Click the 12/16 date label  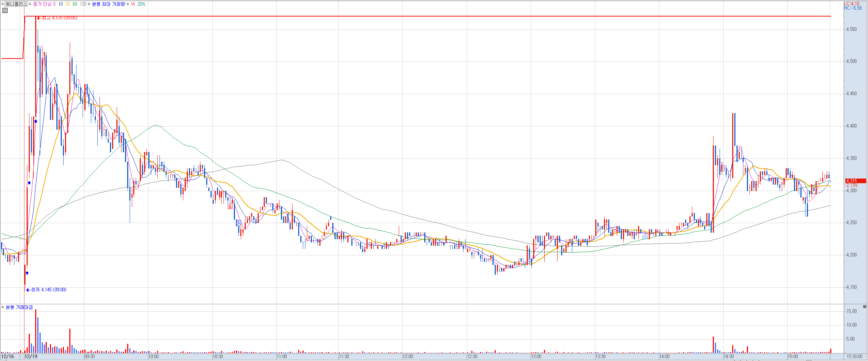pos(8,357)
